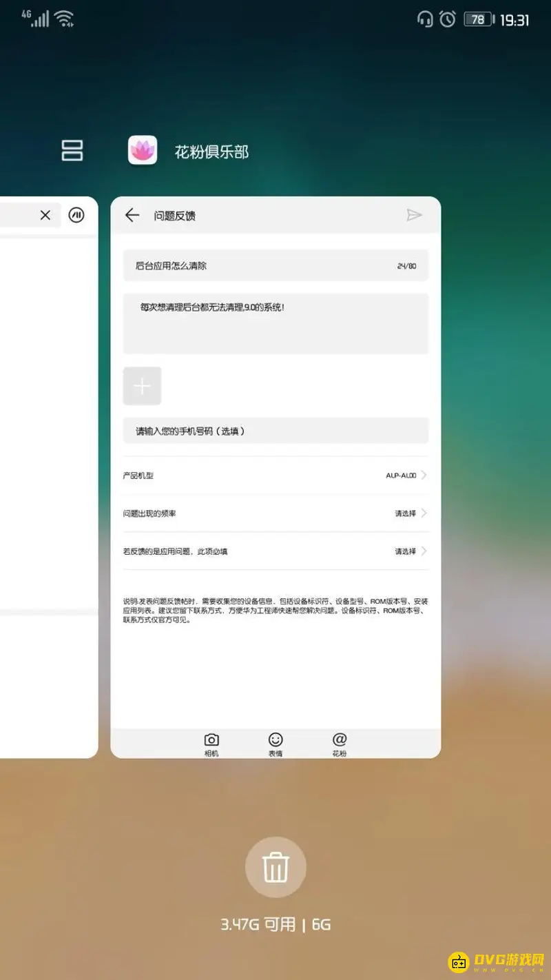The height and width of the screenshot is (980, 551).
Task: Tap the alarm clock status icon
Action: pos(448,19)
